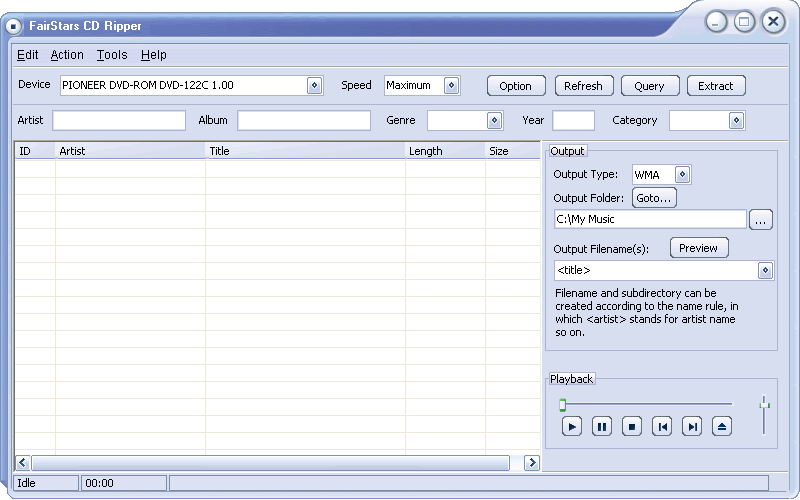Screen dimensions: 800x500
Task: Click the playback volume slider
Action: pyautogui.click(x=764, y=414)
